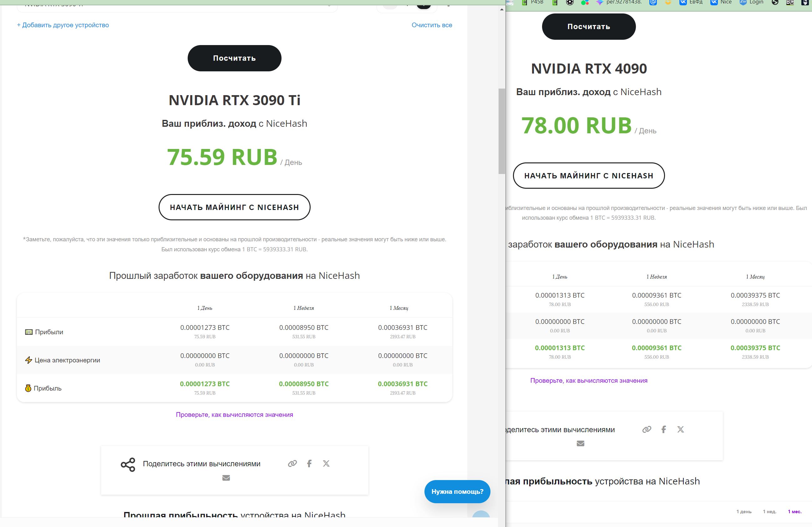812x527 pixels.
Task: Switch the profitability chart to 1 день
Action: click(744, 512)
